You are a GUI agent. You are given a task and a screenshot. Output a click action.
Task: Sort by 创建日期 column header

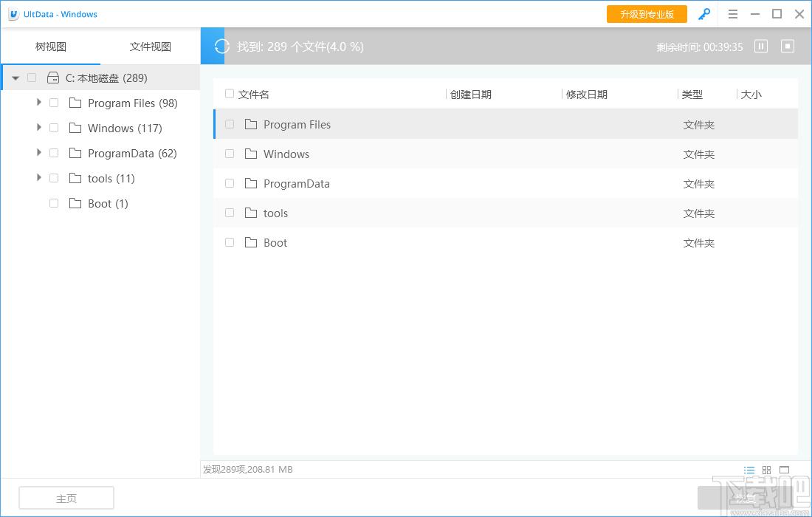(x=471, y=95)
